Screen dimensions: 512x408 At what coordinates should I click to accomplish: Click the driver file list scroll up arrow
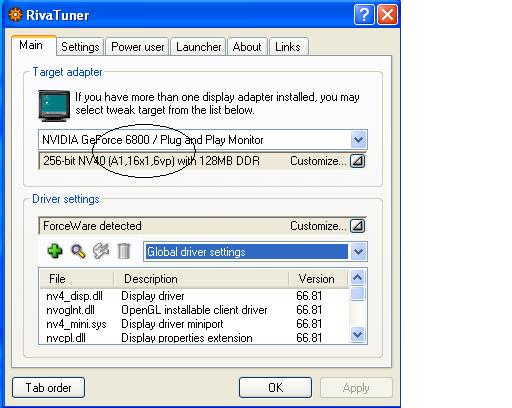coord(358,278)
